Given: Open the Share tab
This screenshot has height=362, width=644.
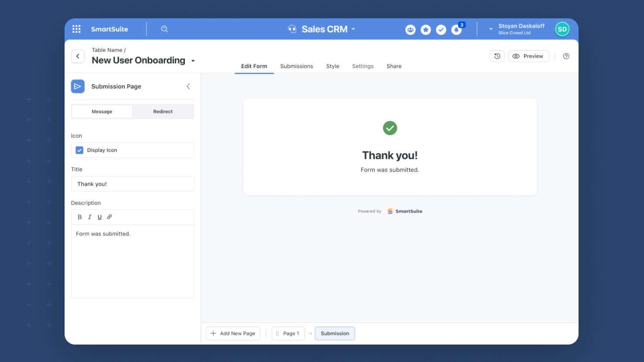Looking at the screenshot, I should point(394,66).
